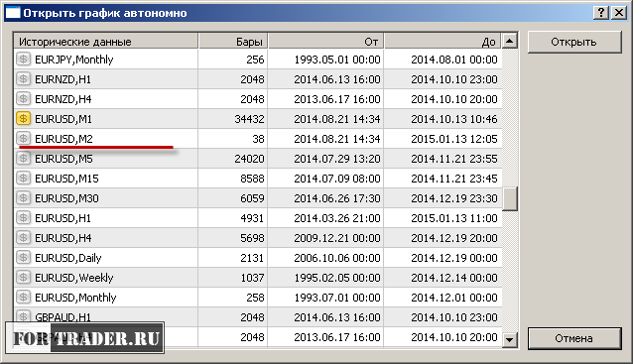Sort by the От column header
The width and height of the screenshot is (633, 364).
[325, 42]
